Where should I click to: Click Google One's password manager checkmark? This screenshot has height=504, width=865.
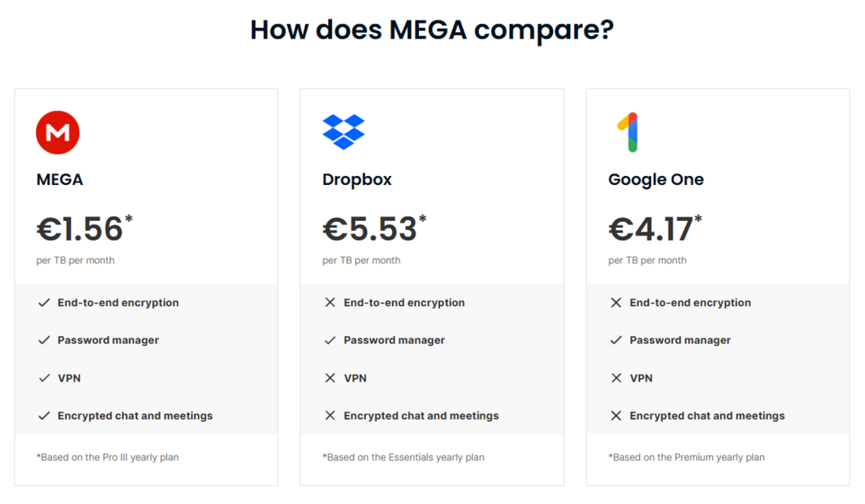point(616,340)
